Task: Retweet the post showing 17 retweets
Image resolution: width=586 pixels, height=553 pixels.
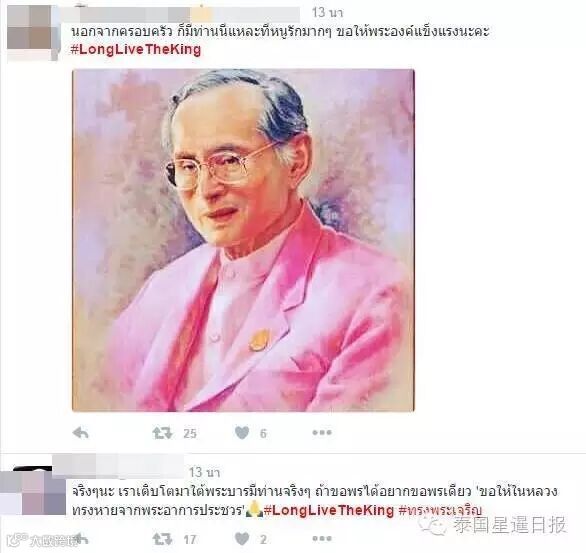Action: pos(162,539)
